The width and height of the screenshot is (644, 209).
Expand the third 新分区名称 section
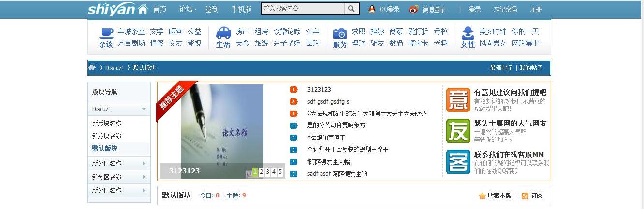tap(144, 191)
